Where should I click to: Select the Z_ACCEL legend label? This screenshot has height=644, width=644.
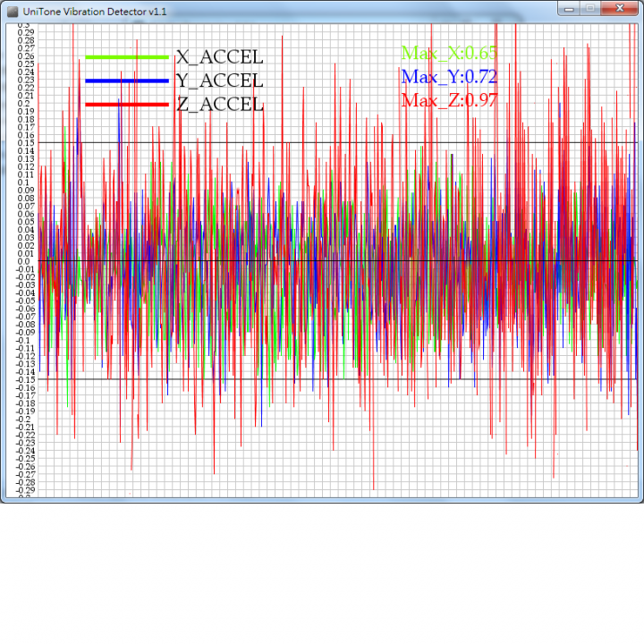[x=220, y=105]
